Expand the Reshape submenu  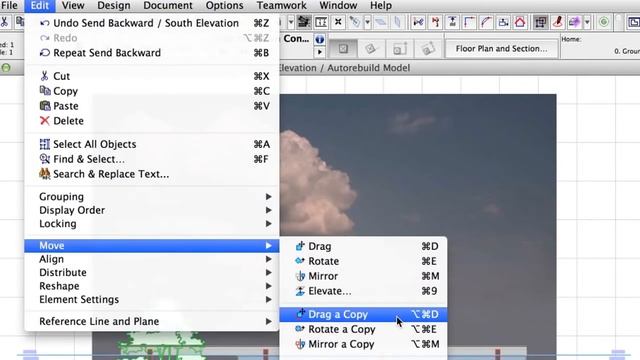[x=152, y=286]
